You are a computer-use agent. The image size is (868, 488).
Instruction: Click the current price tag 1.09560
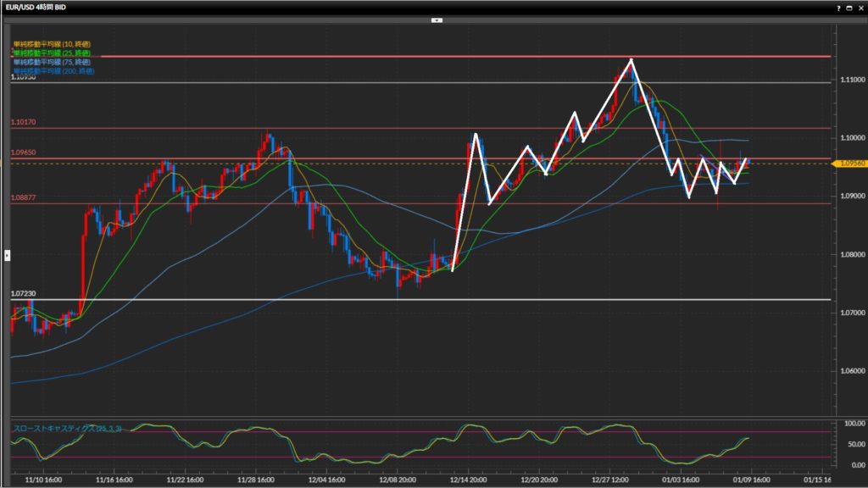[850, 163]
